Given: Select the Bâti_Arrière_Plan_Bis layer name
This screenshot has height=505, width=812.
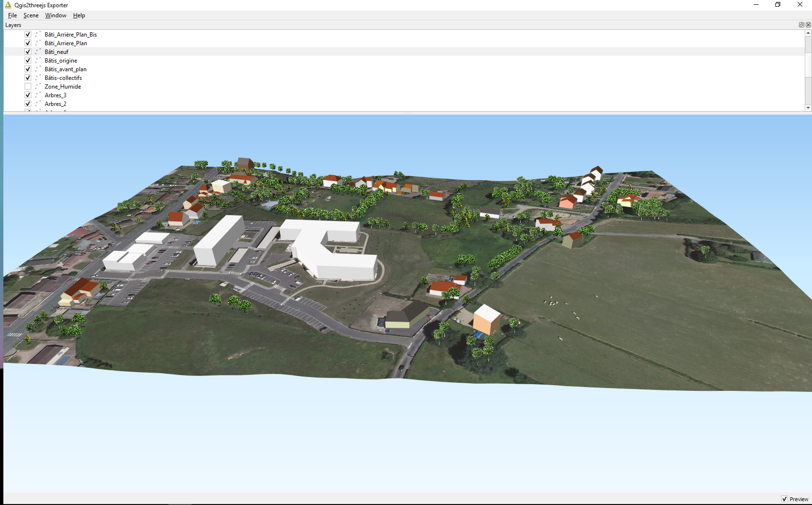Looking at the screenshot, I should pyautogui.click(x=71, y=35).
